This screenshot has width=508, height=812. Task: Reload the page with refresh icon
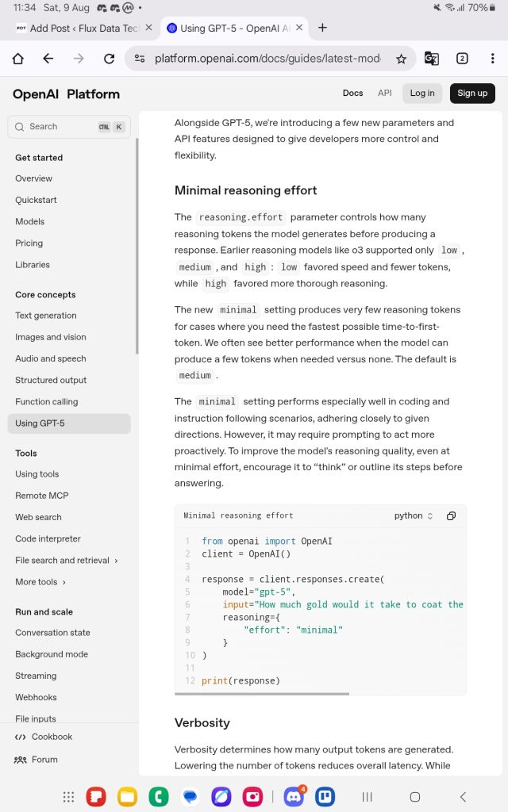(x=109, y=59)
